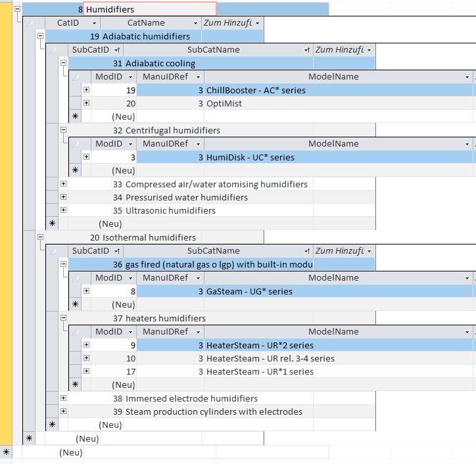
Task: Expand the HumiDisk - UC* series row
Action: (x=87, y=157)
